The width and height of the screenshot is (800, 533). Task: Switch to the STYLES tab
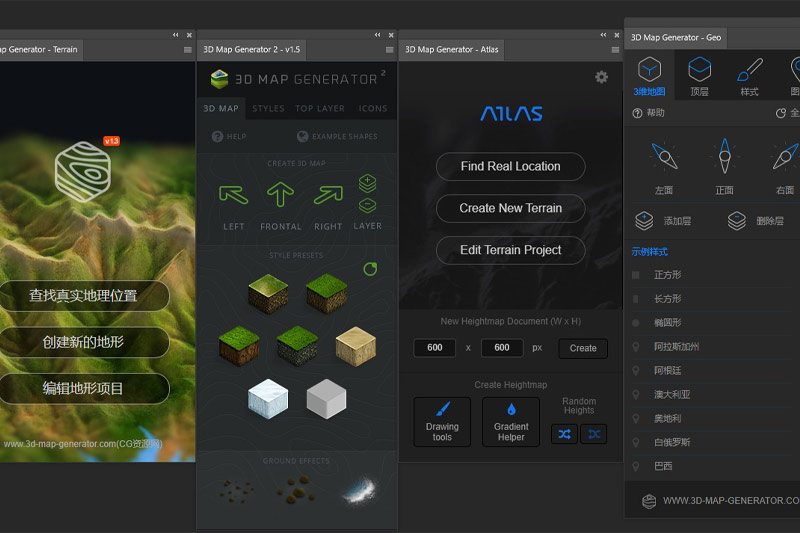[268, 108]
